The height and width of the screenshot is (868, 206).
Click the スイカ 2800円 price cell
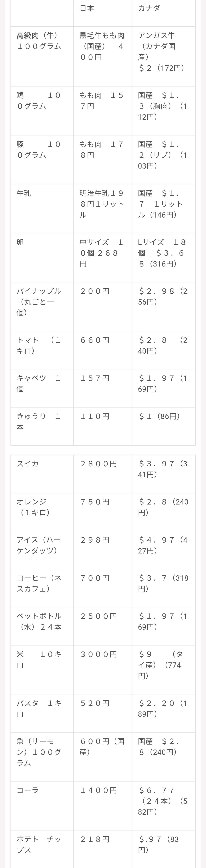click(103, 474)
